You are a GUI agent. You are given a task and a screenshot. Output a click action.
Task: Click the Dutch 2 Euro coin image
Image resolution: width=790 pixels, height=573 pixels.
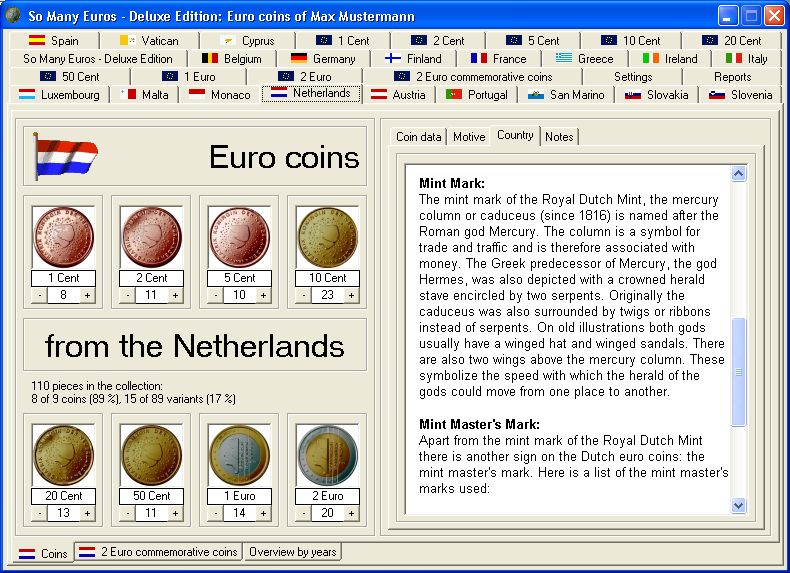coord(327,455)
